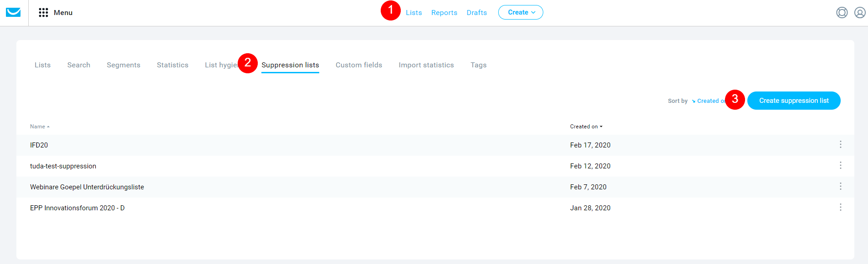Open the tuda-test-suppression list
The width and height of the screenshot is (868, 264).
tap(63, 166)
